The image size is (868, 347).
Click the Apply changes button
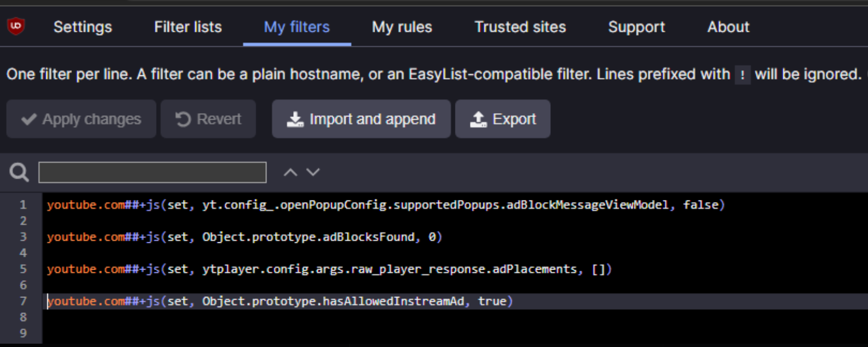click(x=81, y=119)
